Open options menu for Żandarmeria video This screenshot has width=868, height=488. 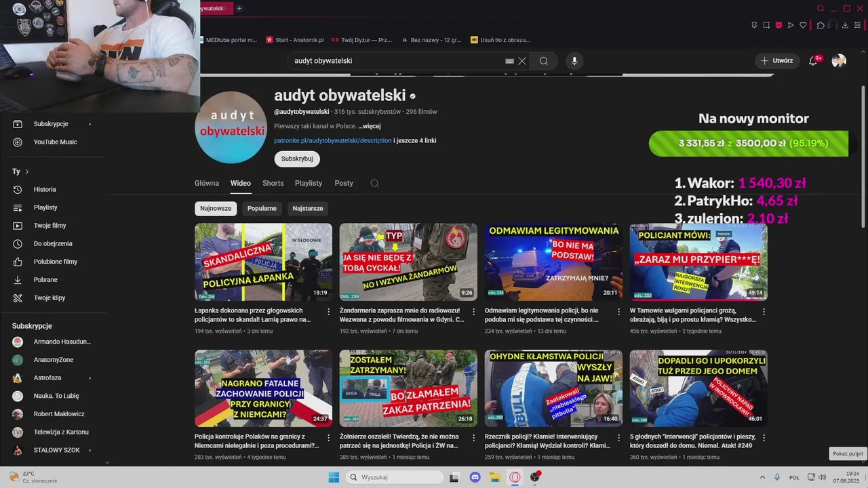pyautogui.click(x=473, y=312)
